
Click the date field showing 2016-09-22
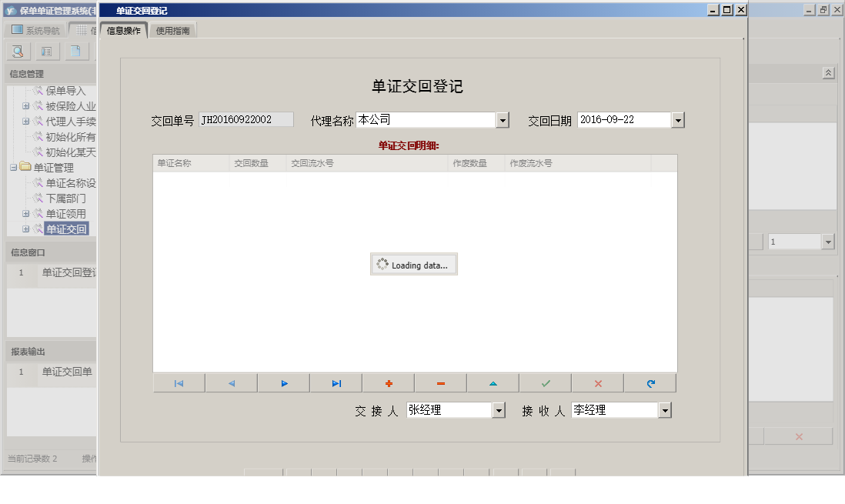(624, 120)
